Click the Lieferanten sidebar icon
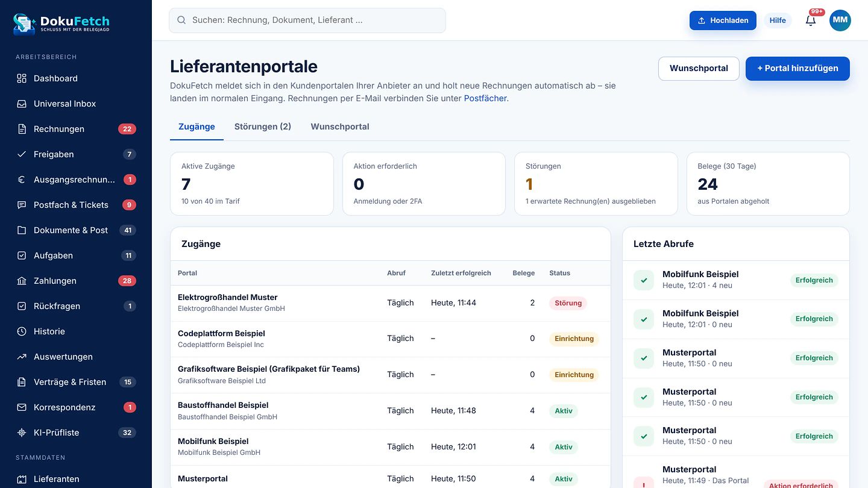This screenshot has height=488, width=868. click(x=22, y=480)
